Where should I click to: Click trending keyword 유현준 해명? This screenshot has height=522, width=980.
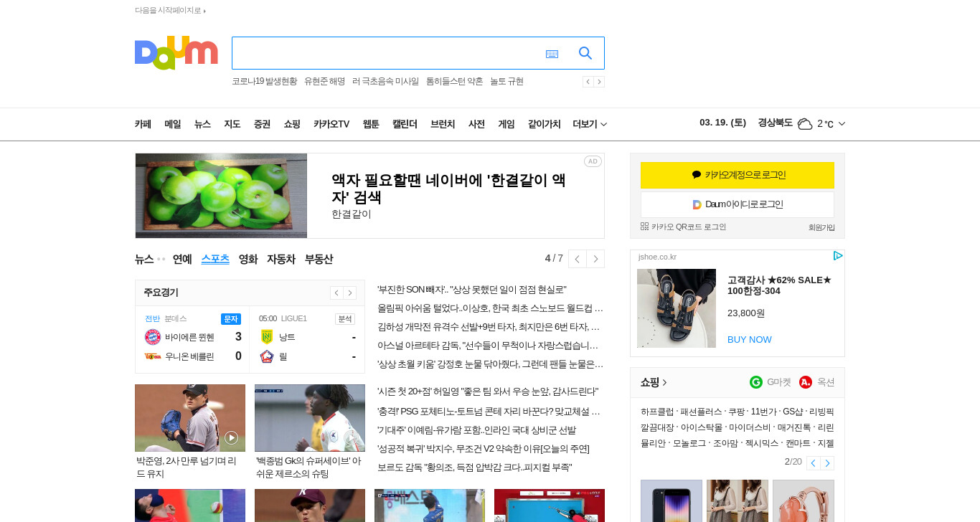tap(324, 82)
